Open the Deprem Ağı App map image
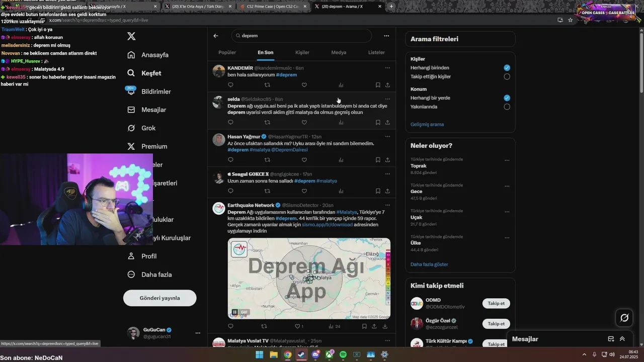Image resolution: width=644 pixels, height=362 pixels. coord(309,279)
